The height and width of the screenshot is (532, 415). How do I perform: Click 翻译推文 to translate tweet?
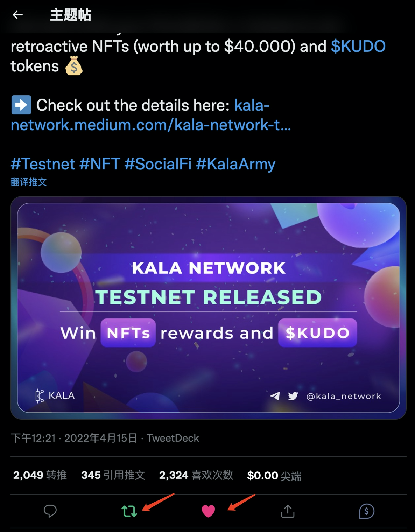pyautogui.click(x=29, y=182)
